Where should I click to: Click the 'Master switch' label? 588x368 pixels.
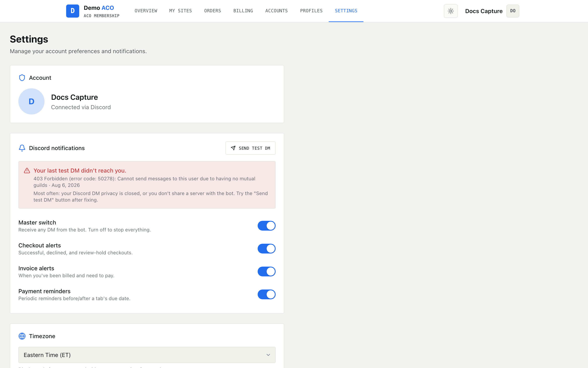(37, 222)
